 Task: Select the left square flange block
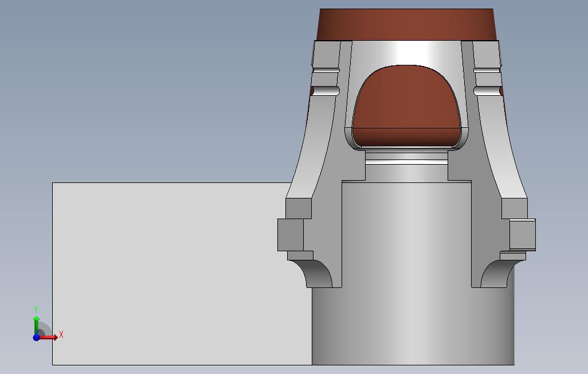pos(291,235)
